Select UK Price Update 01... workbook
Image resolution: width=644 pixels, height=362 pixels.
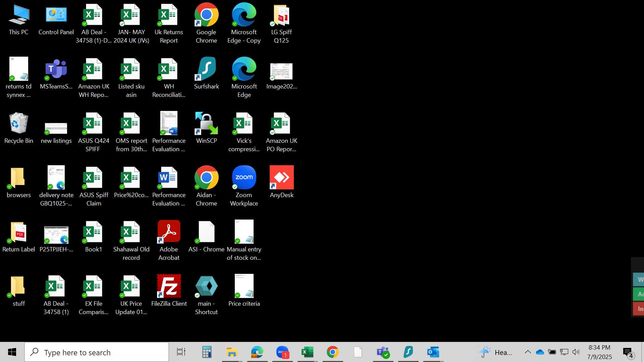tap(131, 295)
